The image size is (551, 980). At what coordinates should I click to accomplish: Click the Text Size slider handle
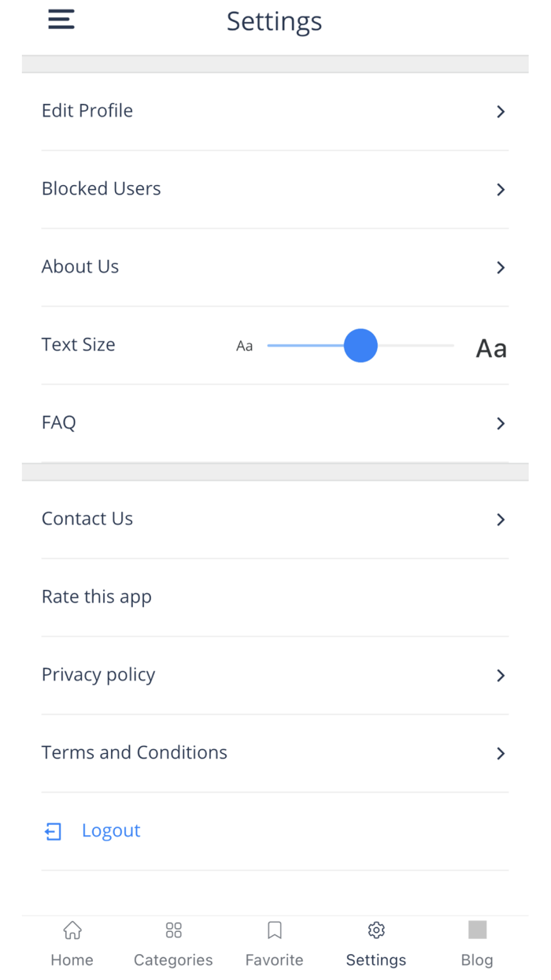coord(361,346)
